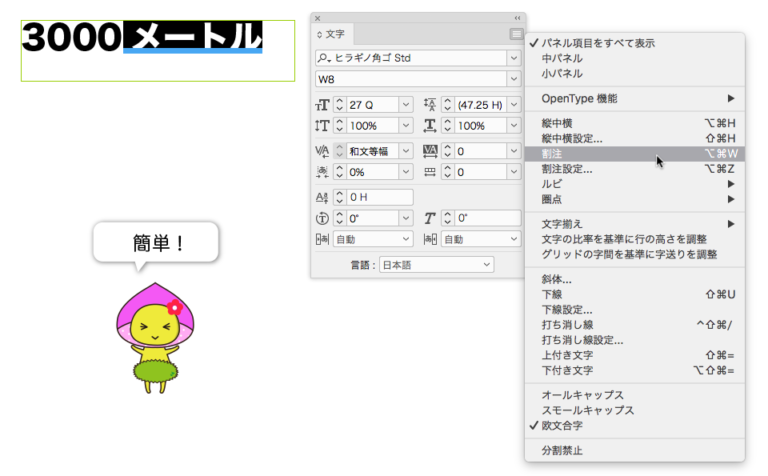Collapse the panel with the double-arrow icon

coord(517,18)
